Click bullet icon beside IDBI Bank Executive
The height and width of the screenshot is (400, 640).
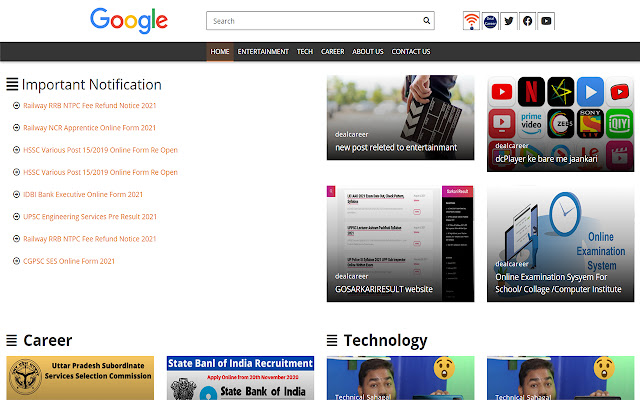[16, 194]
